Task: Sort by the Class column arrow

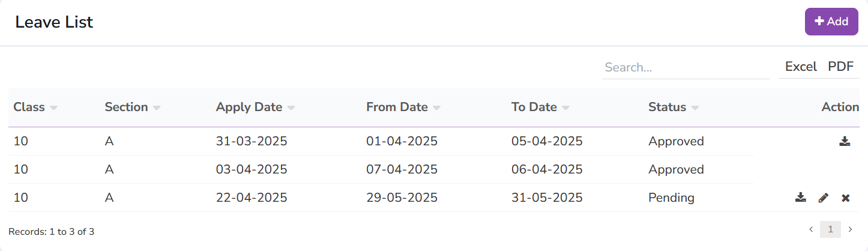Action: (54, 108)
